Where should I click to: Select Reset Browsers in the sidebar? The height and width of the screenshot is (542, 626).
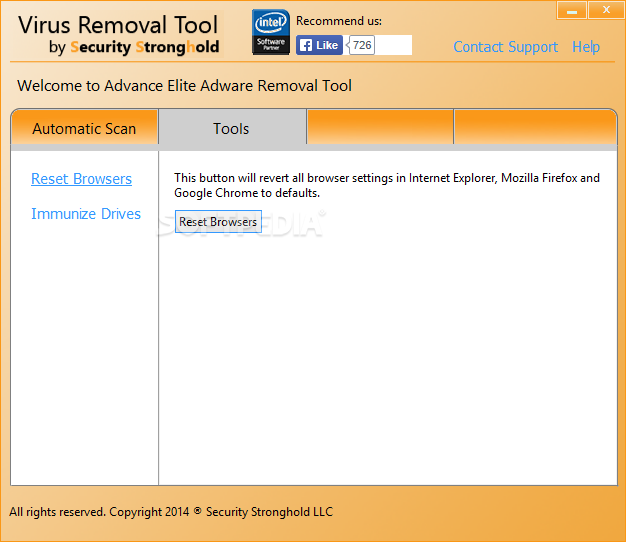[81, 179]
